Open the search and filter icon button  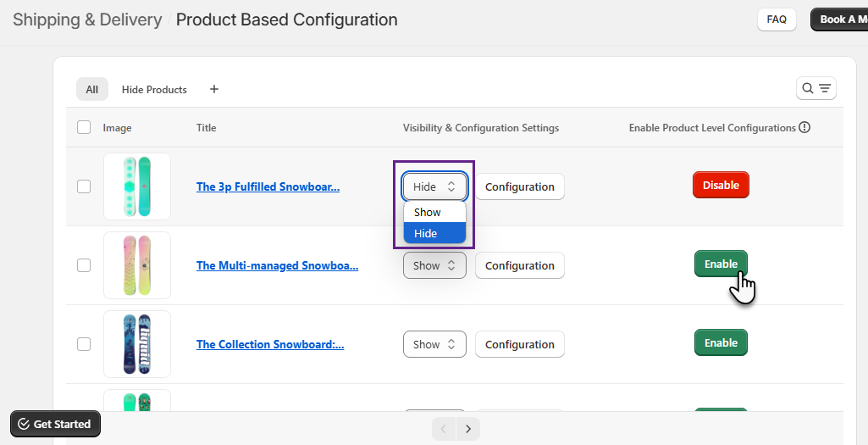(x=815, y=88)
